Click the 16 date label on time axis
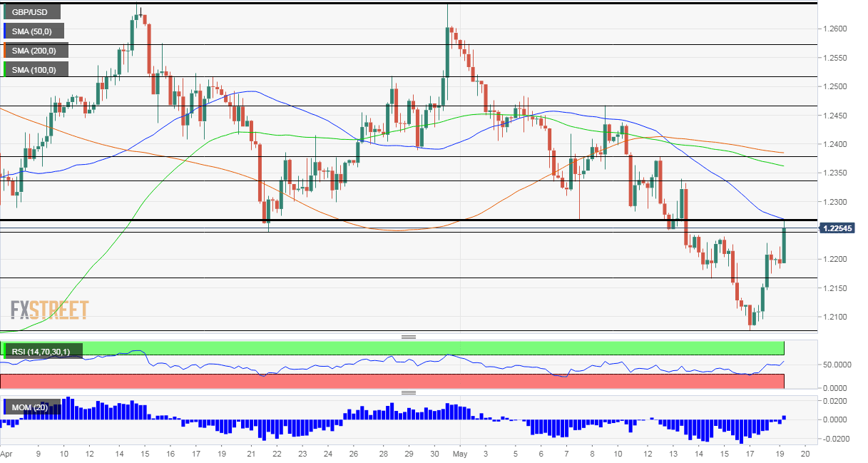 (x=170, y=454)
